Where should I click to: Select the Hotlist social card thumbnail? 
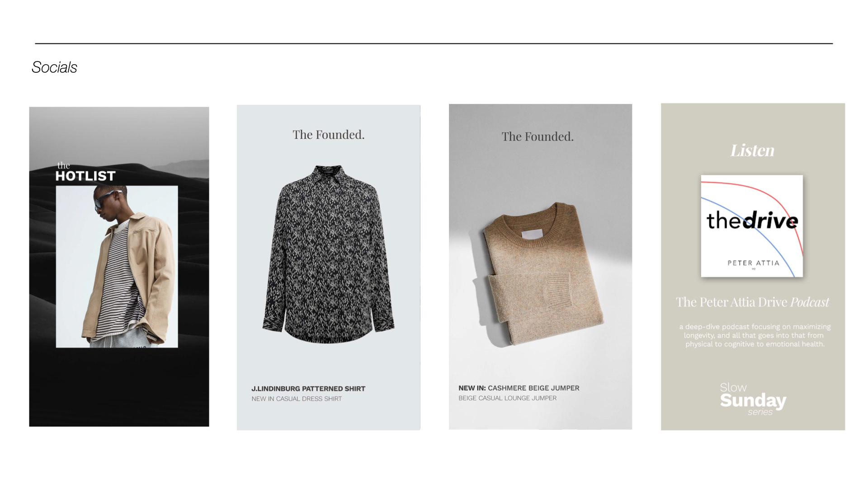click(x=119, y=267)
